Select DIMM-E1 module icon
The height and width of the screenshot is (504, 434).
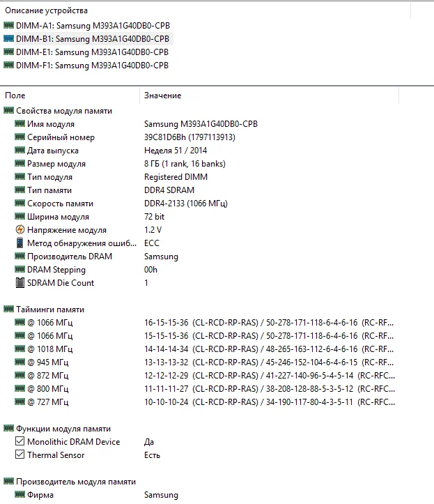coord(8,52)
